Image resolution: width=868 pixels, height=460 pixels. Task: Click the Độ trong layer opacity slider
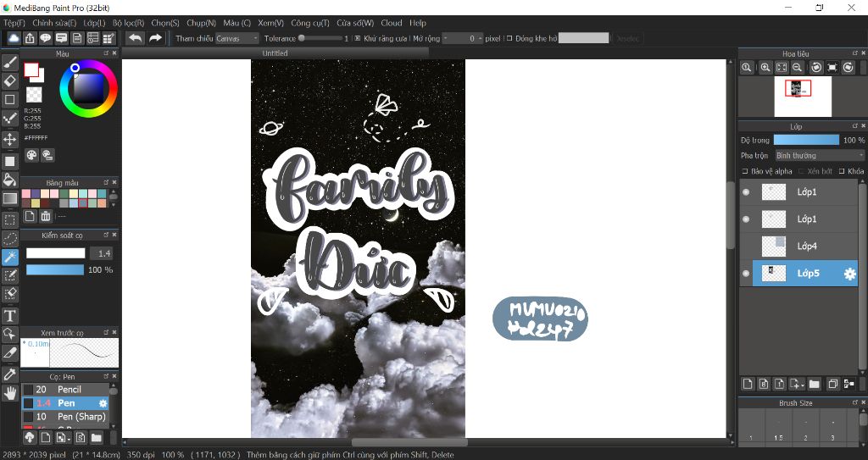[806, 140]
